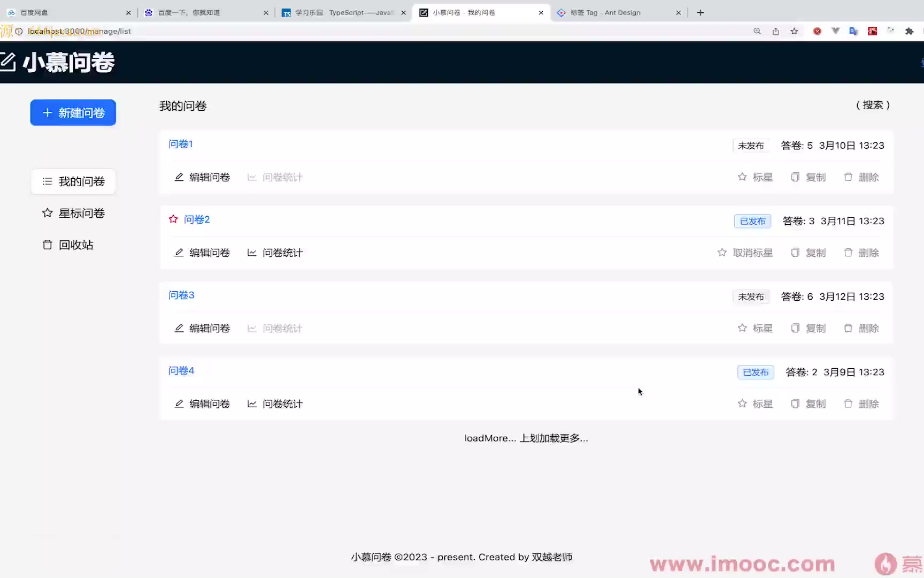This screenshot has width=924, height=578.
Task: Unstar 问卷2 via 取消标星
Action: 745,253
